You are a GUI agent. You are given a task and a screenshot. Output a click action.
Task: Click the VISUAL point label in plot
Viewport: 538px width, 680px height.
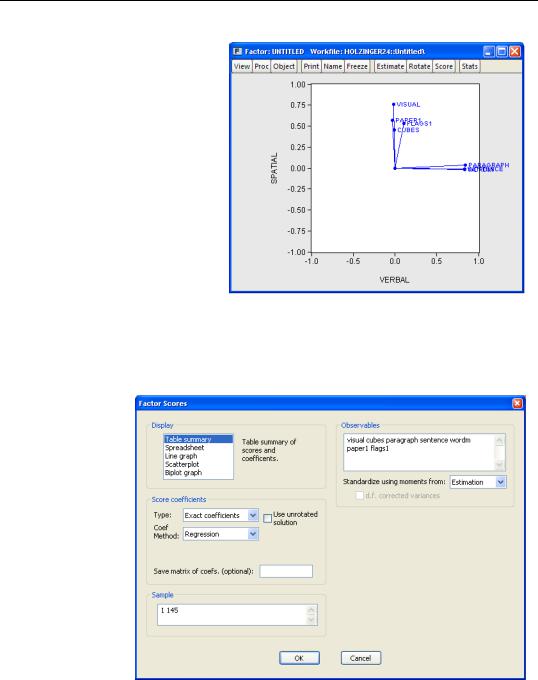click(408, 105)
